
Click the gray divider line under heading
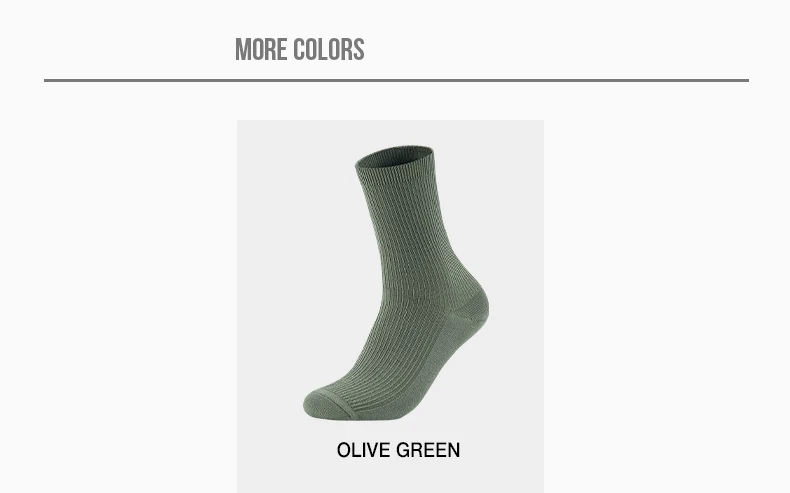click(396, 80)
